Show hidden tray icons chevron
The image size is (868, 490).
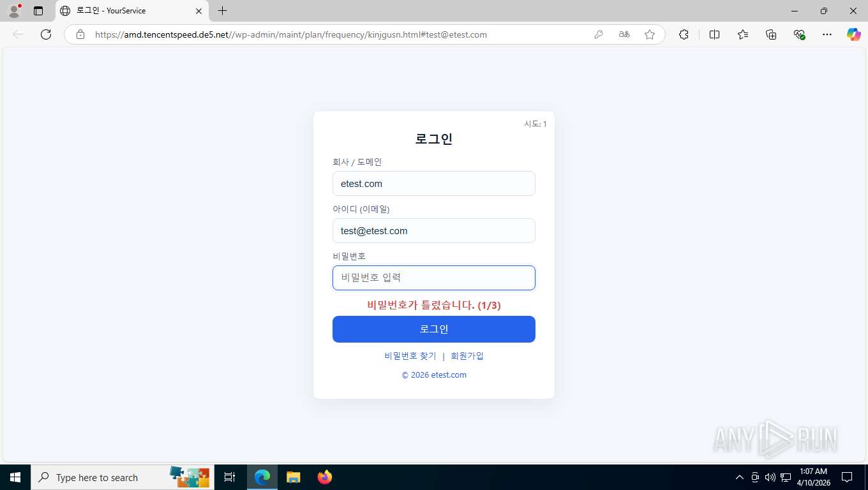point(740,477)
